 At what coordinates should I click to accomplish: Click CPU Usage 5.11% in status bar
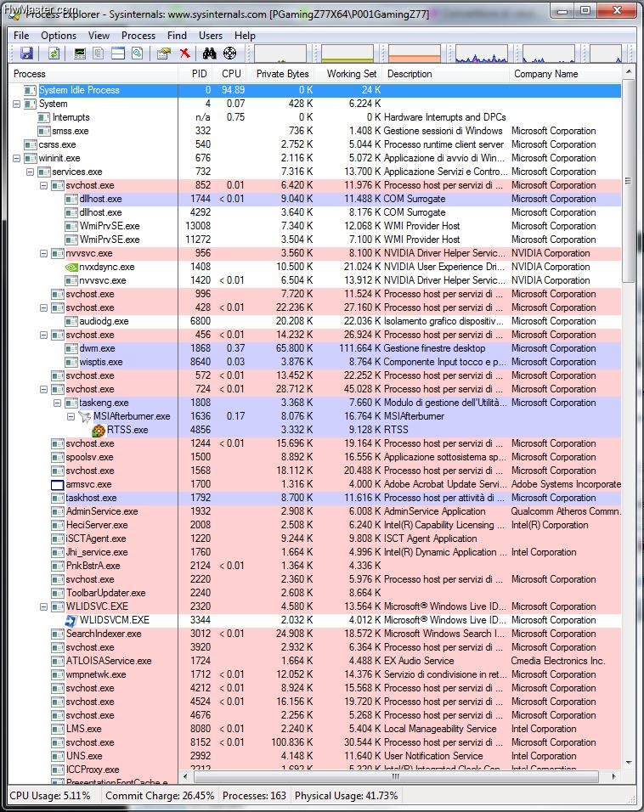[x=50, y=796]
